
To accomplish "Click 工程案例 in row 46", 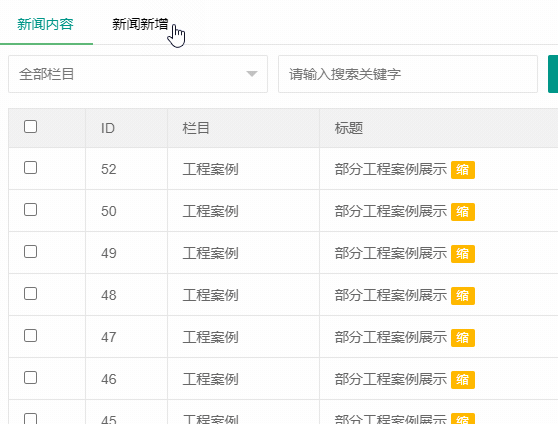I will click(x=210, y=379).
